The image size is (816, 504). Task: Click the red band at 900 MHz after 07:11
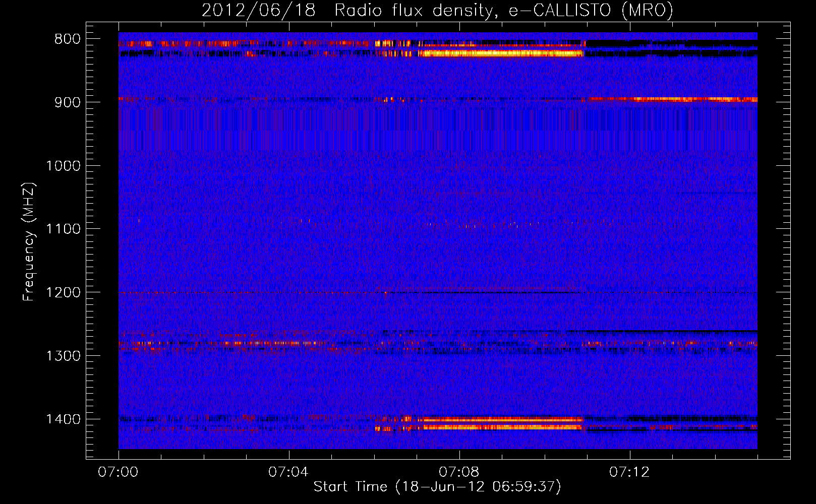click(x=672, y=99)
